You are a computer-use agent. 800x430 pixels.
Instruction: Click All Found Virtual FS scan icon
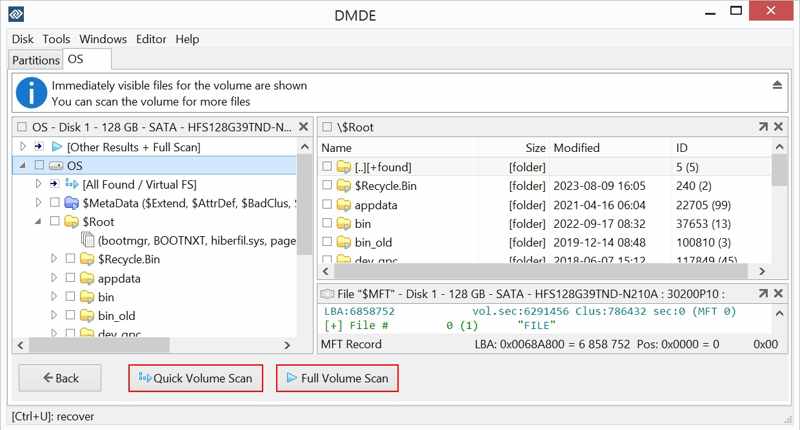click(71, 184)
